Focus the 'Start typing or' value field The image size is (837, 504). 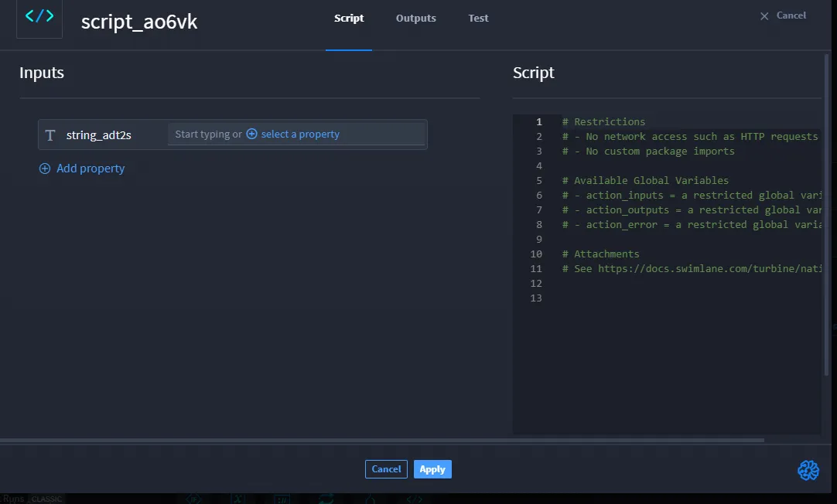[x=296, y=135]
